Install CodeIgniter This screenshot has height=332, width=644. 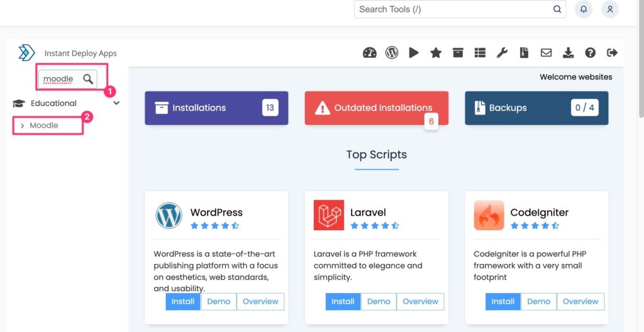[x=503, y=302]
